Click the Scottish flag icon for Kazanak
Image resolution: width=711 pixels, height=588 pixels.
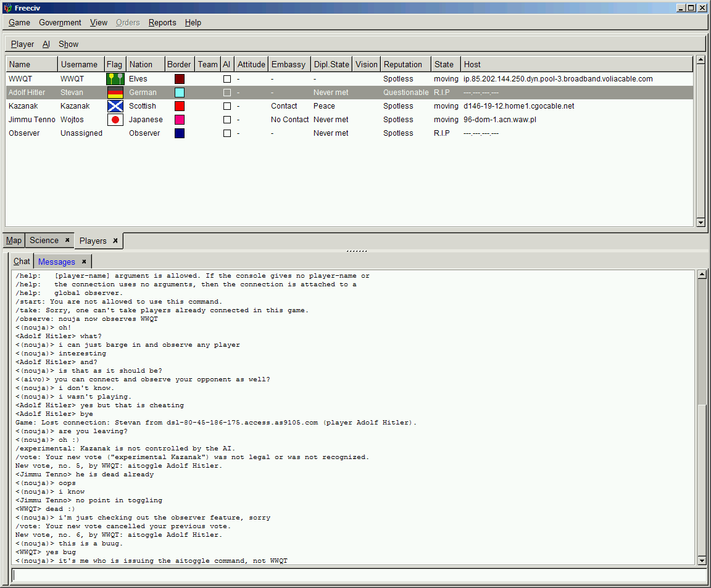coord(115,106)
